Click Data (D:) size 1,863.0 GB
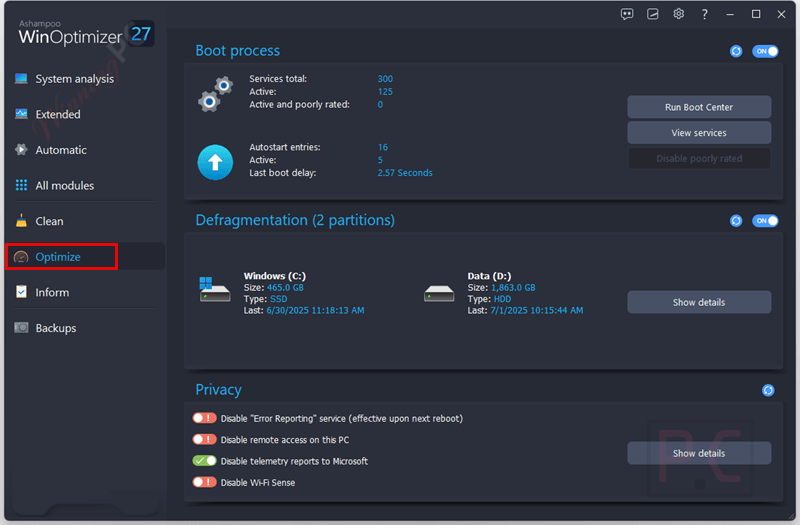800x525 pixels. pos(513,288)
